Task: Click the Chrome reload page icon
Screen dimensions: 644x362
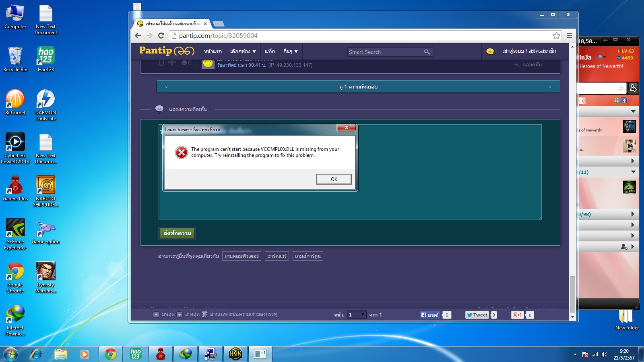Action: pos(161,35)
